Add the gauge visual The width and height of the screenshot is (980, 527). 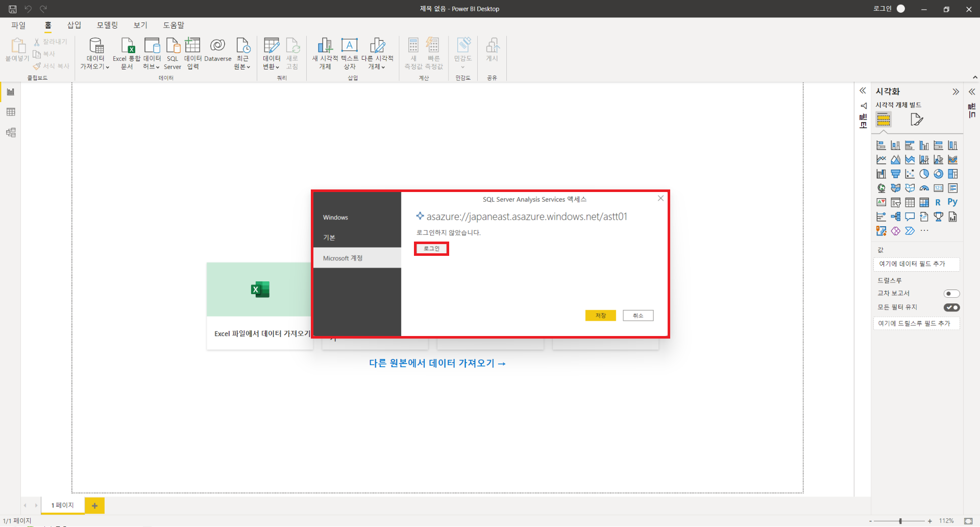[x=924, y=188]
